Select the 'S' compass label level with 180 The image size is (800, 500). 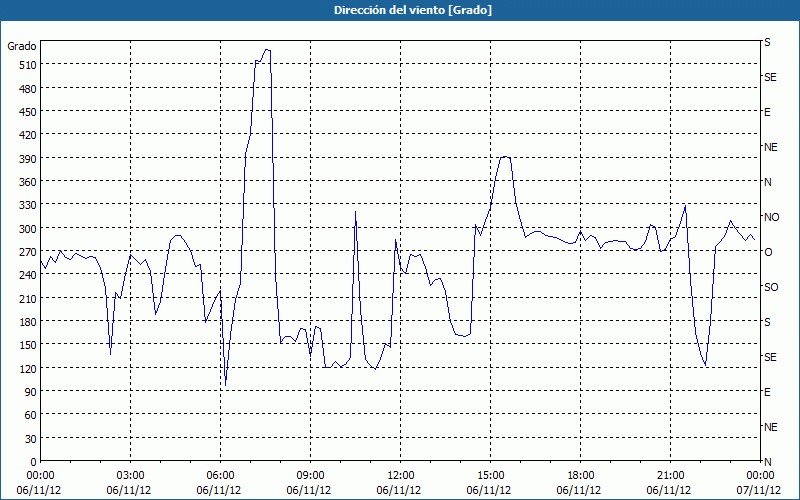[767, 322]
